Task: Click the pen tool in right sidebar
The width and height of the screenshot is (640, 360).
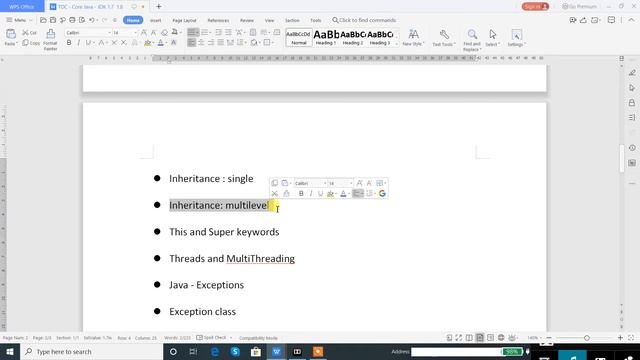Action: tap(632, 73)
